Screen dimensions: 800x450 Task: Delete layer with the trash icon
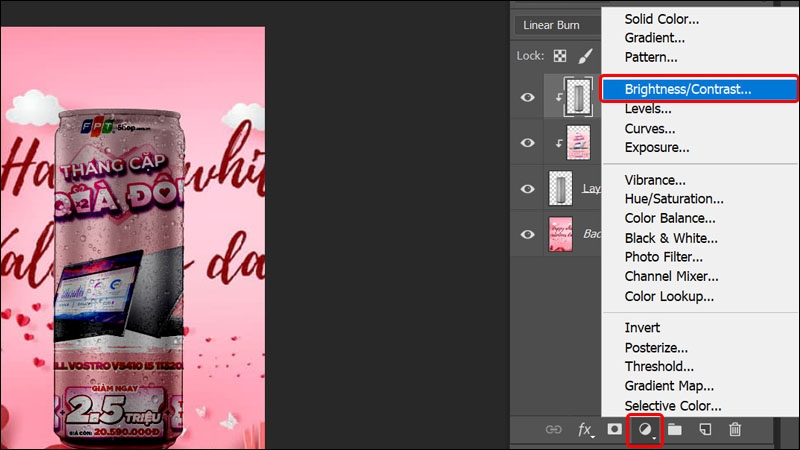coord(735,430)
